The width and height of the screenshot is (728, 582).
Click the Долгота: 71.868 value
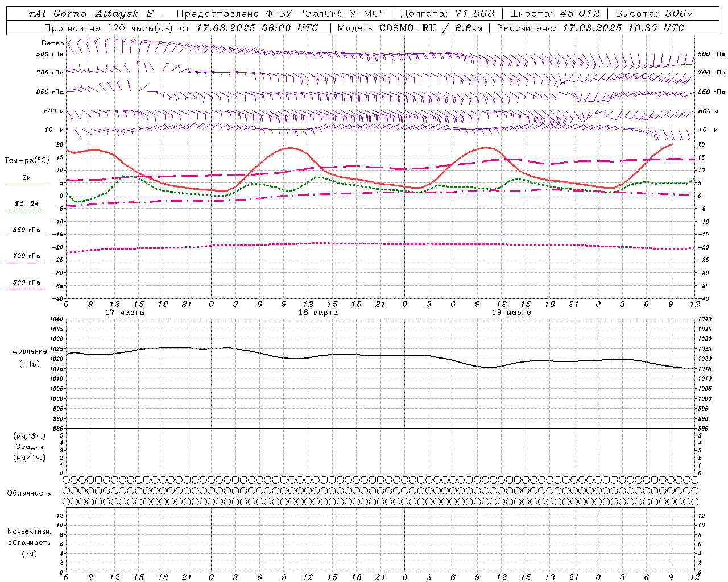click(x=448, y=14)
